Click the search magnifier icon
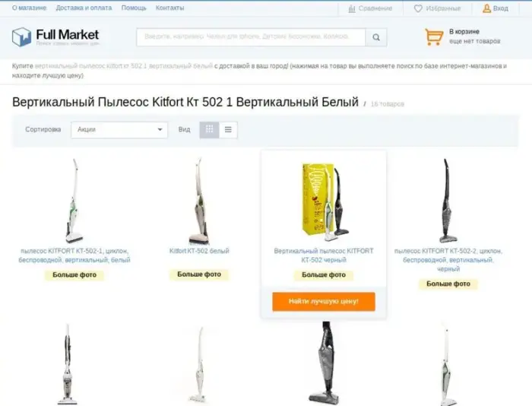Image resolution: width=532 pixels, height=406 pixels. (376, 37)
